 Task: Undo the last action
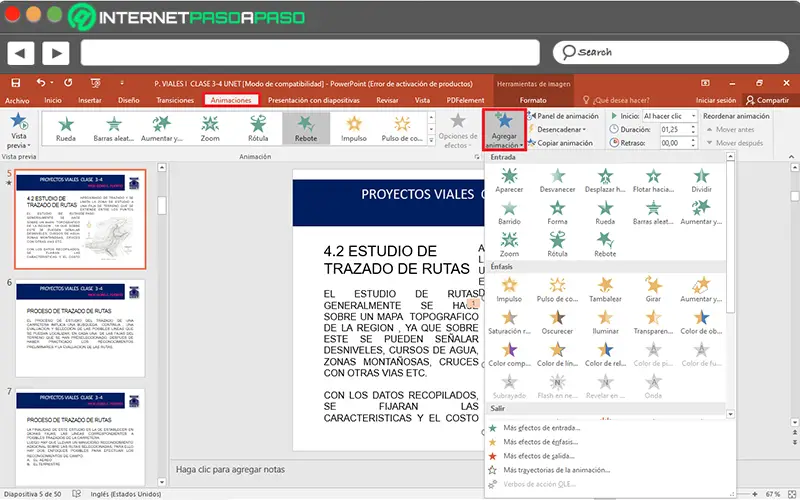(41, 83)
